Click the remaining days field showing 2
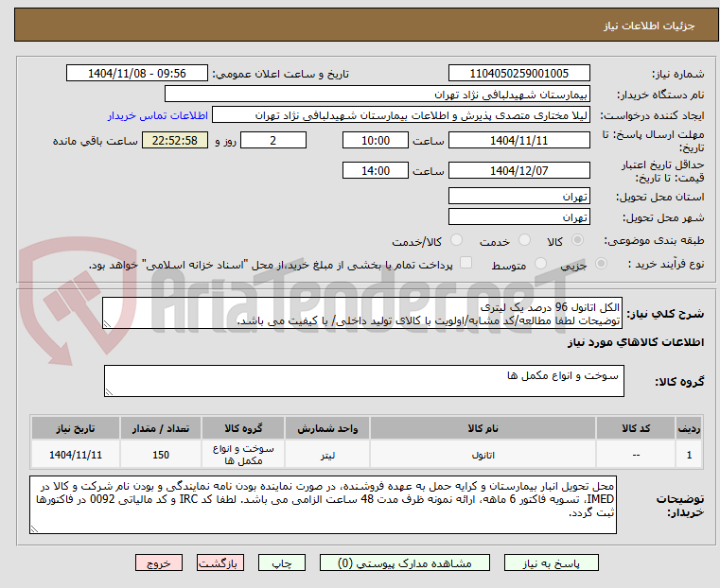Viewport: 720px width, 588px height. (x=273, y=140)
